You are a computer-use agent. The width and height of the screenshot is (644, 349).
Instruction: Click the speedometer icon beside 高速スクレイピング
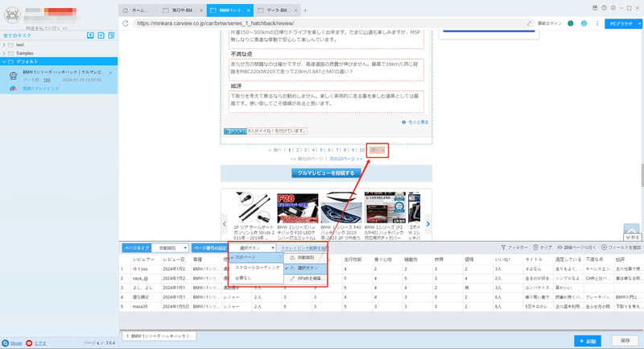click(13, 89)
